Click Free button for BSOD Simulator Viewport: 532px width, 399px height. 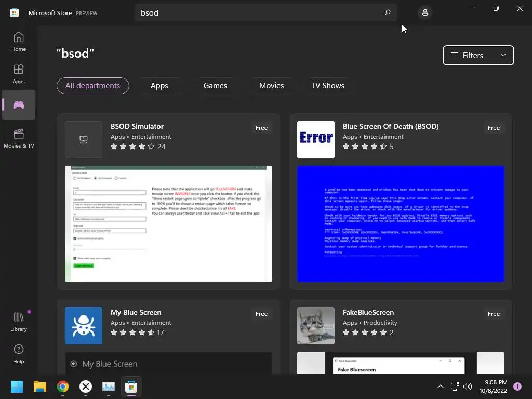click(x=262, y=128)
